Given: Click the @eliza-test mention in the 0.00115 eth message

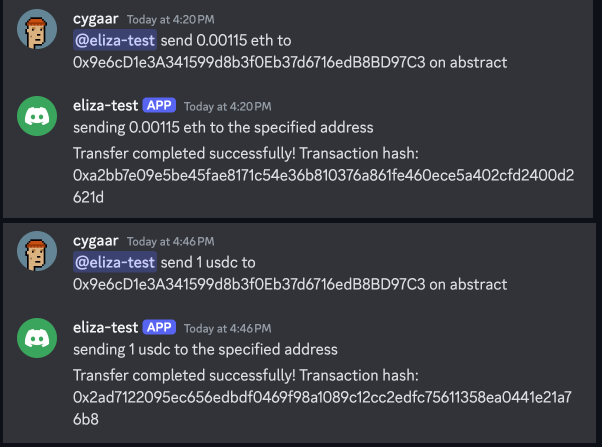Looking at the screenshot, I should 115,40.
